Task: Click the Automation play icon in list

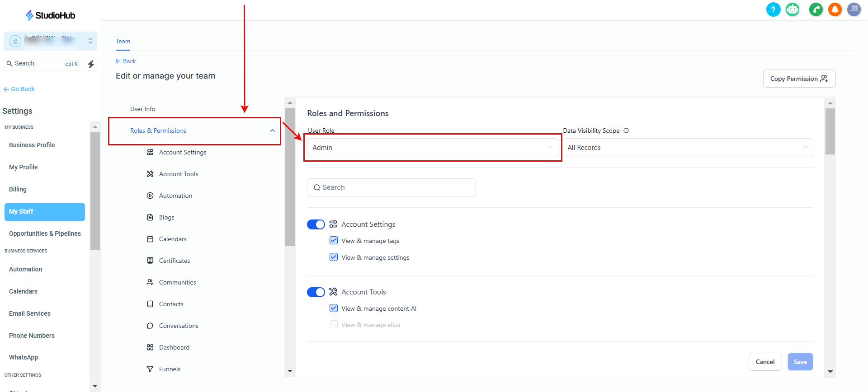Action: click(150, 196)
